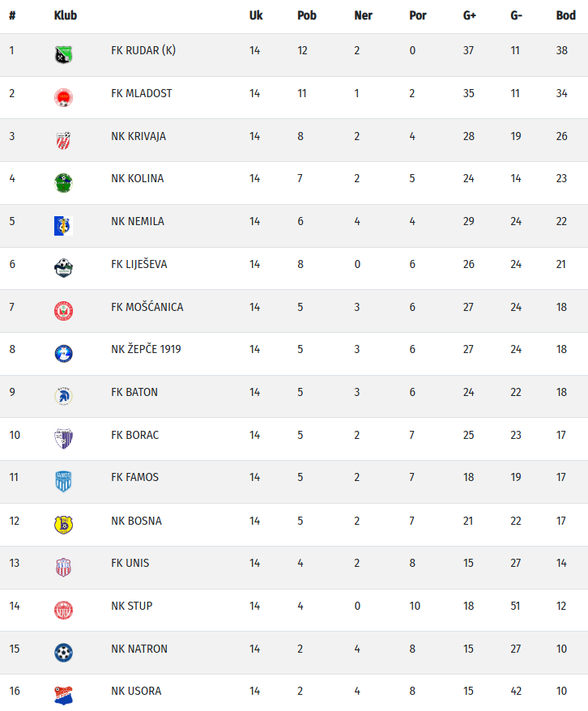The width and height of the screenshot is (588, 711).
Task: Click the FK Mladost club logo
Action: pos(63,97)
